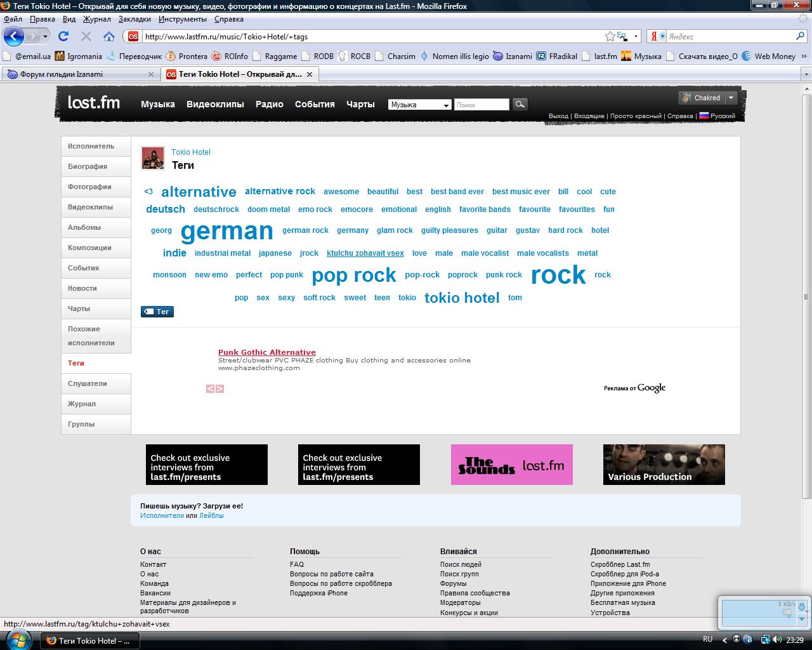The height and width of the screenshot is (650, 812).
Task: Open Prontera bookmark in bookmarks bar
Action: coord(187,56)
